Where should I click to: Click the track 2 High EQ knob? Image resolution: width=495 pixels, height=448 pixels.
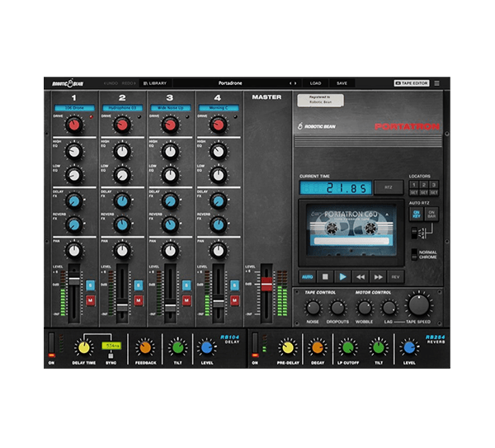point(122,152)
